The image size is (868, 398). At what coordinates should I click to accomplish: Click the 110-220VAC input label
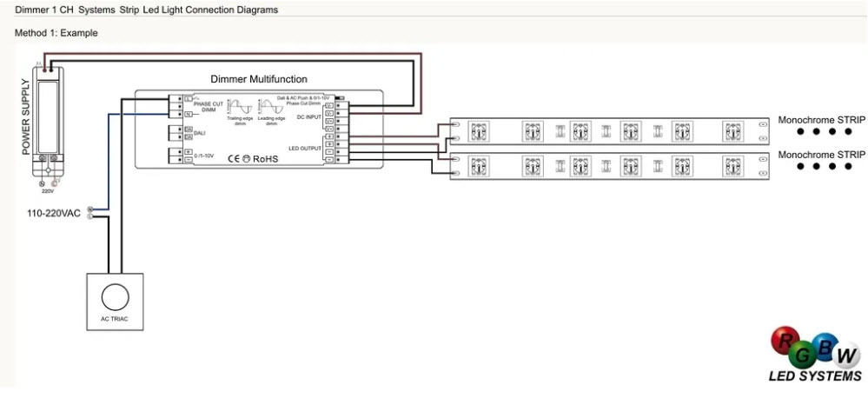click(52, 213)
